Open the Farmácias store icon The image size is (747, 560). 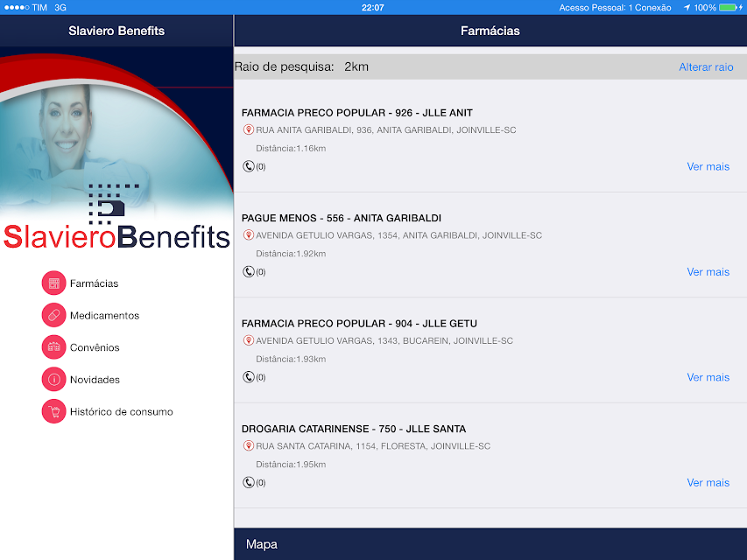coord(53,283)
